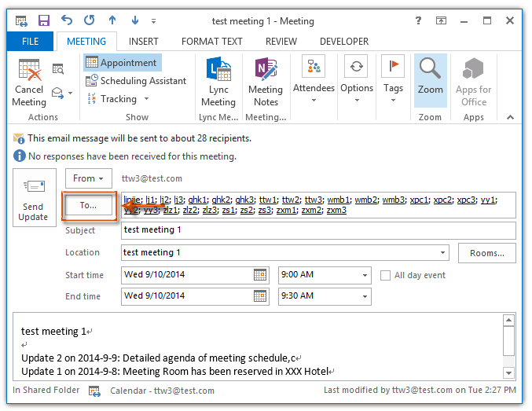532x411 pixels.
Task: Enable the All day event checkbox
Action: [386, 276]
